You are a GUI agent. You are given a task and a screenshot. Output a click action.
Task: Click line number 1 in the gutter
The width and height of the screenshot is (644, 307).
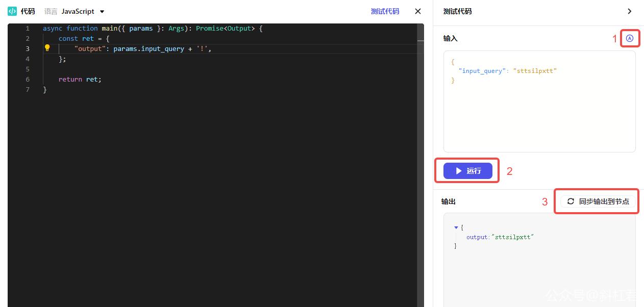pos(28,28)
